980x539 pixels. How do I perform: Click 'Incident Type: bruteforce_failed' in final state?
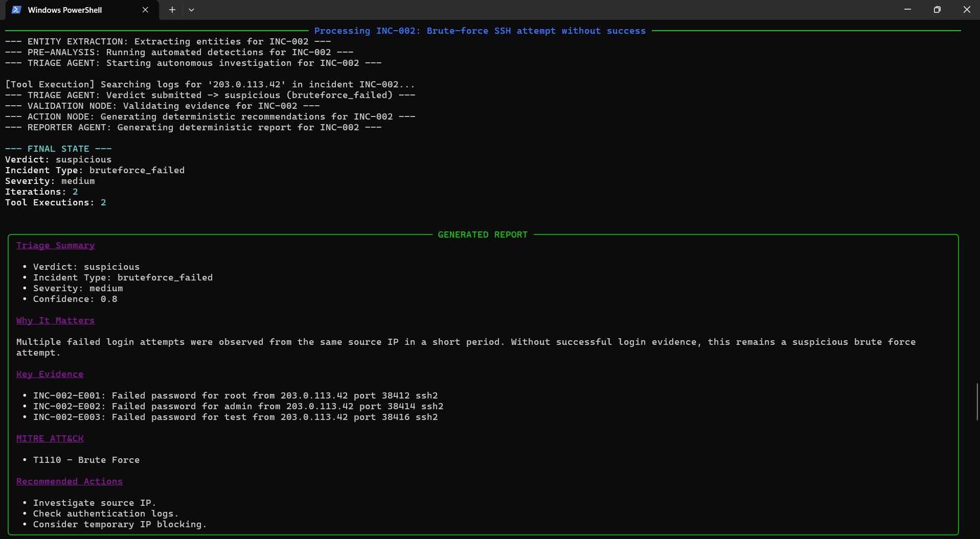(x=95, y=170)
